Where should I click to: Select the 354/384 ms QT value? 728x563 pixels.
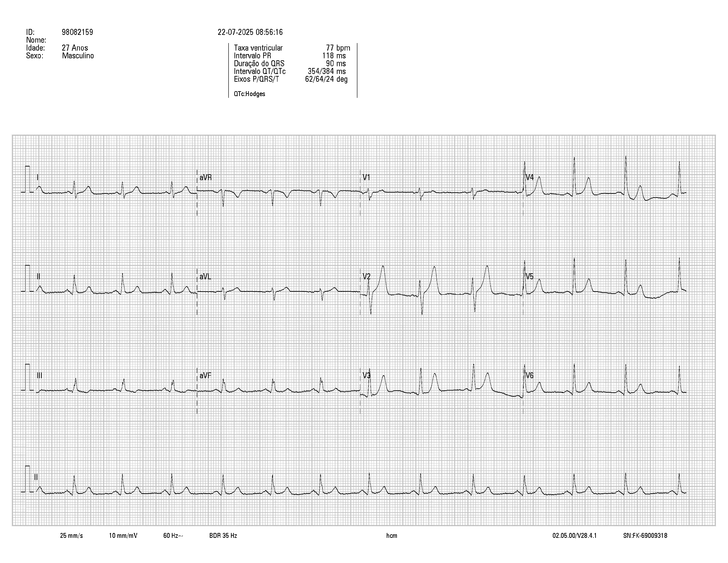tap(327, 71)
